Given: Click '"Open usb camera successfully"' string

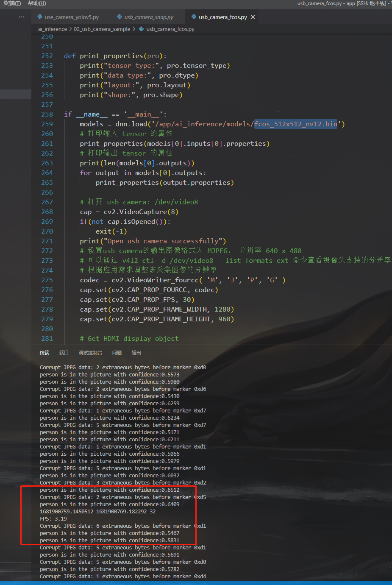Looking at the screenshot, I should pos(163,241).
